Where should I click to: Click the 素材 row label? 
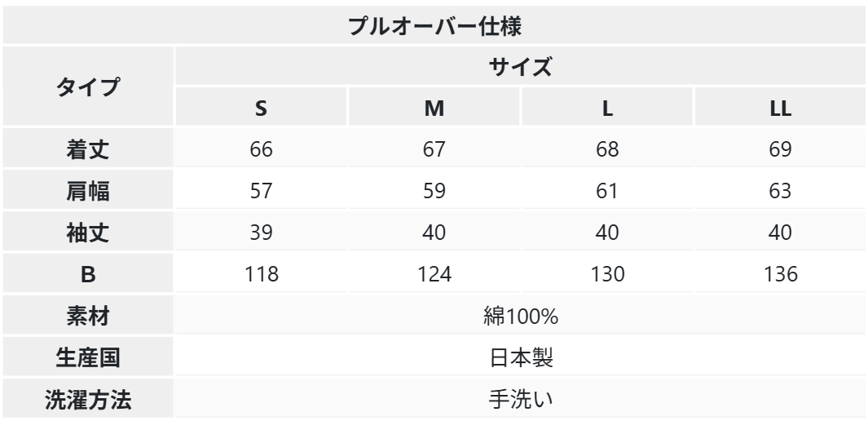coord(88,317)
